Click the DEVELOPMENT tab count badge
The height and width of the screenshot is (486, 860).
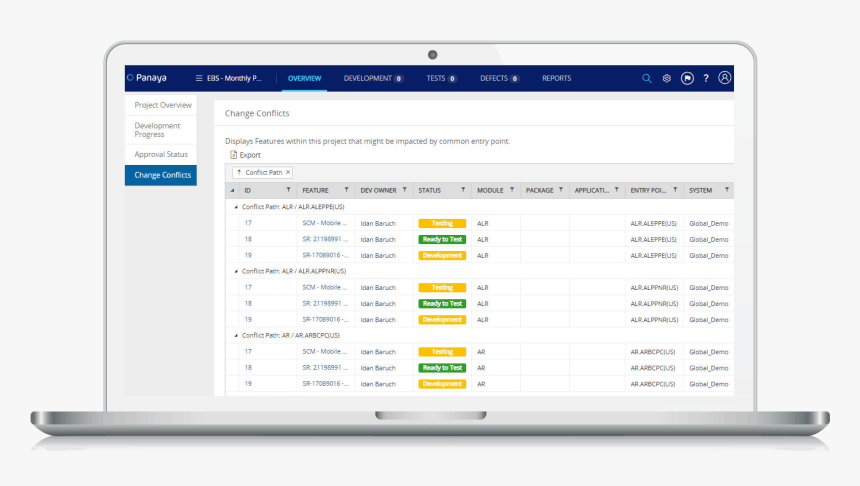pos(399,78)
